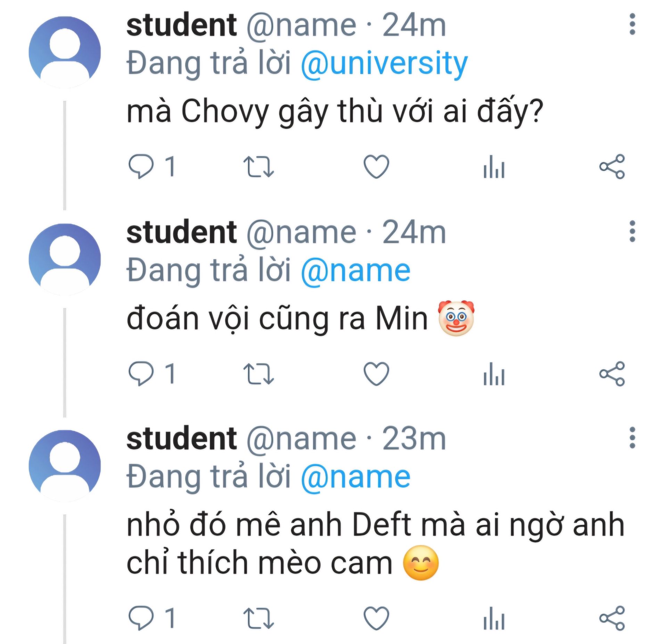Open more options on the Deft tweet
Screen dimensions: 667x644
tap(632, 438)
